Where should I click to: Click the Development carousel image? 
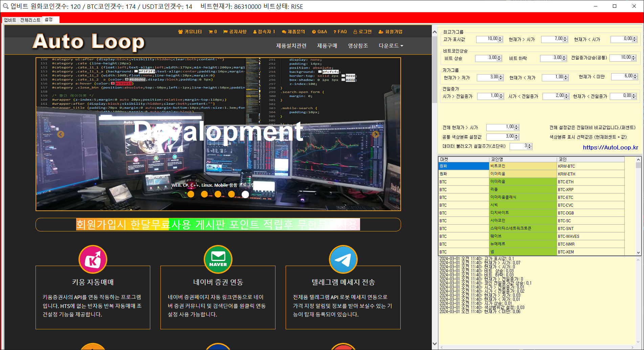(x=218, y=134)
